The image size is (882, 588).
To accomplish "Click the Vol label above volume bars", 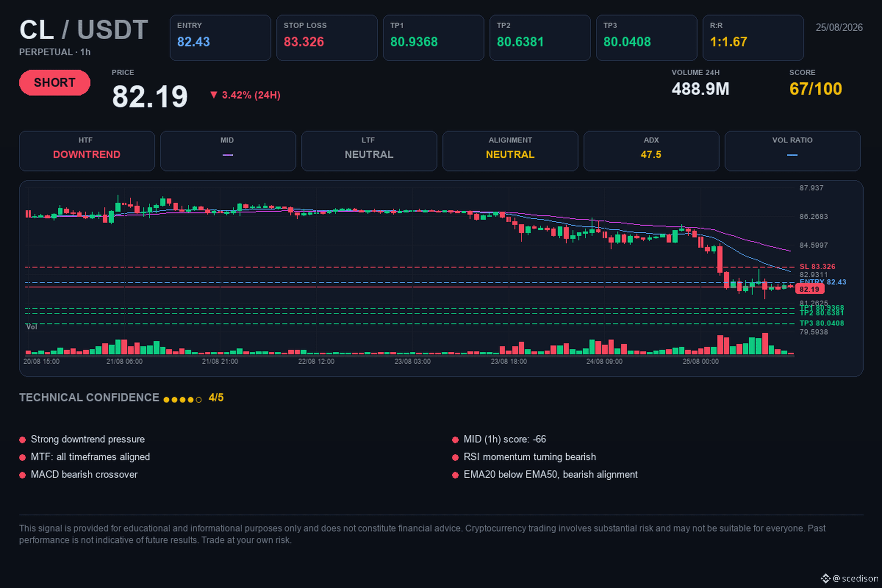I will [32, 327].
